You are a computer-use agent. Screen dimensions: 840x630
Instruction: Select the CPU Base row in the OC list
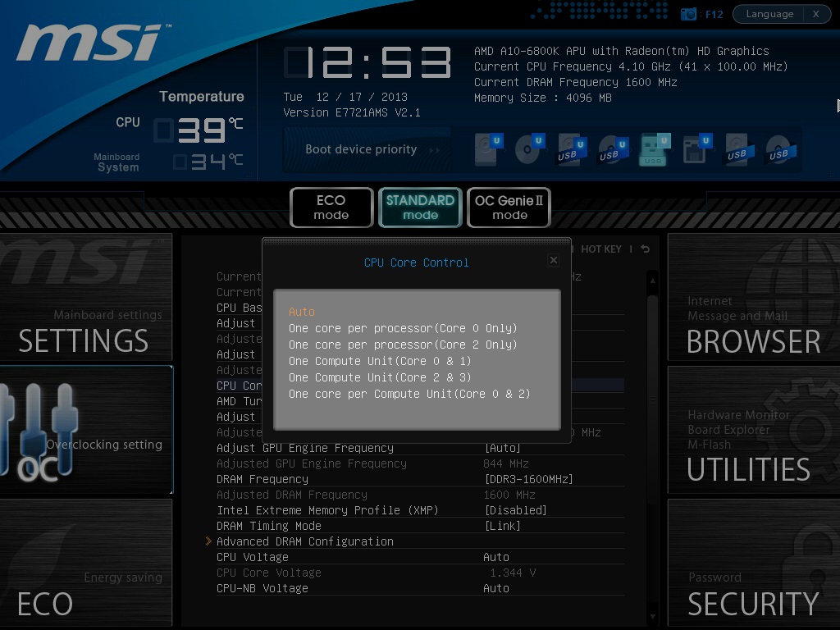[239, 308]
